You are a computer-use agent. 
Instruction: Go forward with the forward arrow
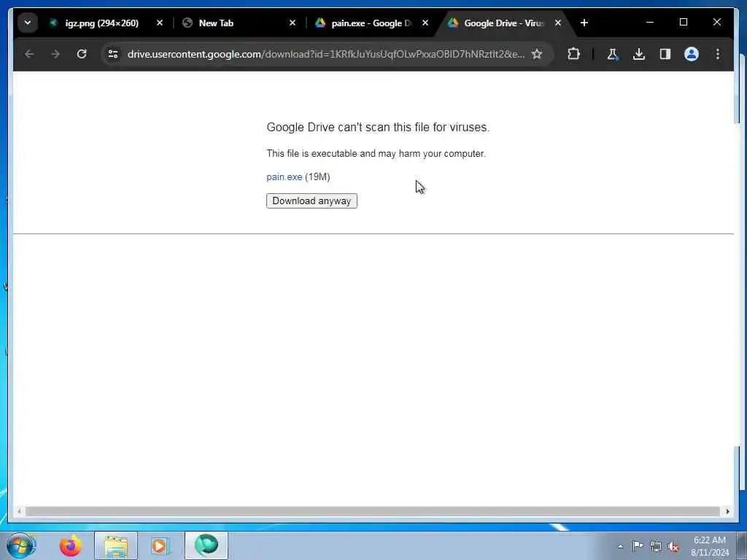pyautogui.click(x=55, y=54)
